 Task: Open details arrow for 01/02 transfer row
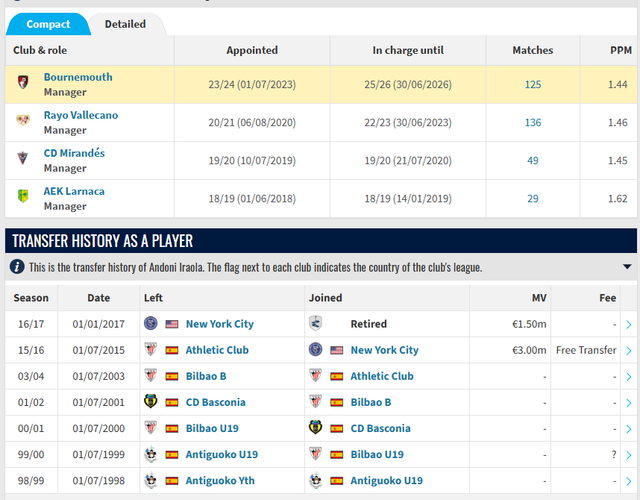[629, 403]
